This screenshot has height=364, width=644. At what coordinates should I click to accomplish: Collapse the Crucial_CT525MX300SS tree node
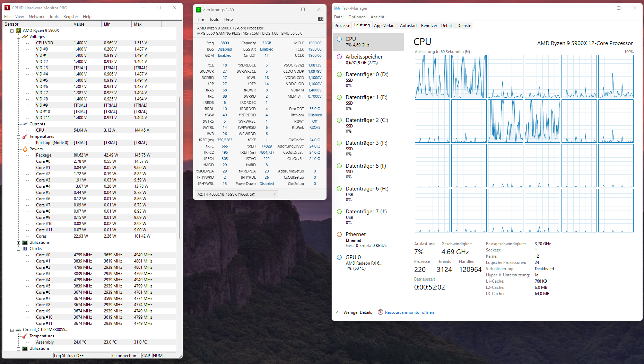click(12, 330)
